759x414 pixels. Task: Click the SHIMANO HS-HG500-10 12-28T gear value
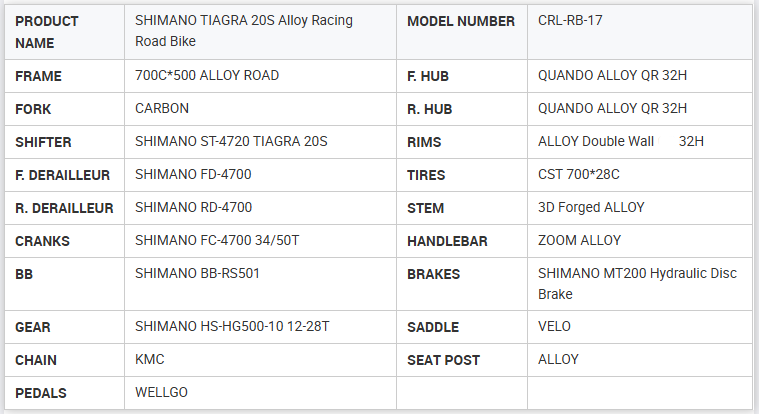(232, 327)
